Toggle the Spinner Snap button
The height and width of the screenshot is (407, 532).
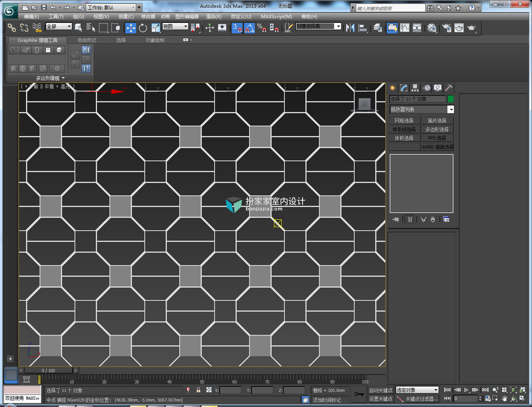[274, 28]
